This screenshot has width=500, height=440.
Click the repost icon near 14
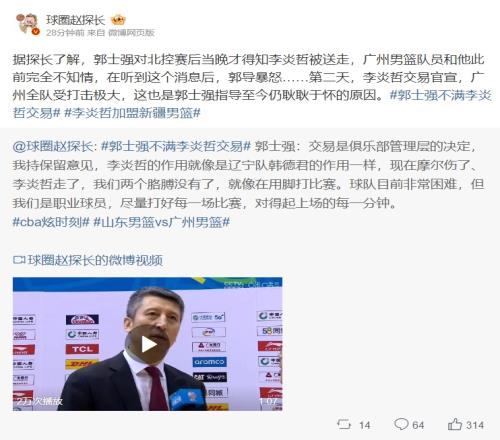click(344, 424)
